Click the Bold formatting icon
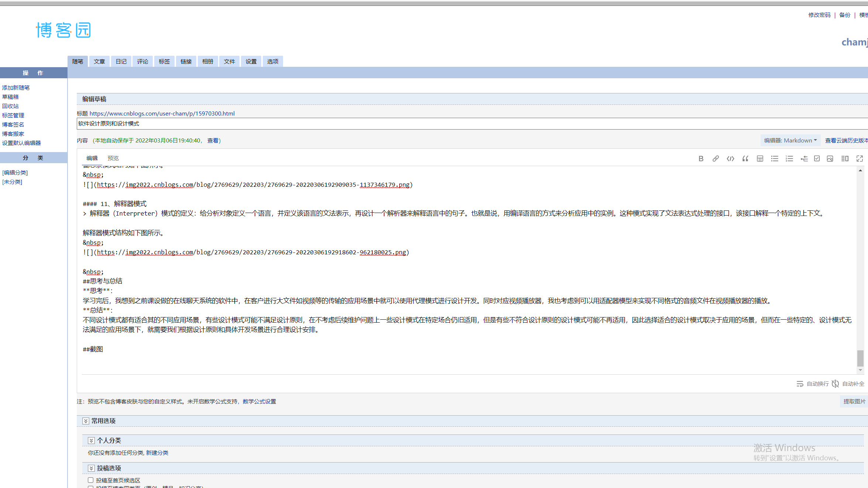The image size is (868, 488). (x=701, y=159)
